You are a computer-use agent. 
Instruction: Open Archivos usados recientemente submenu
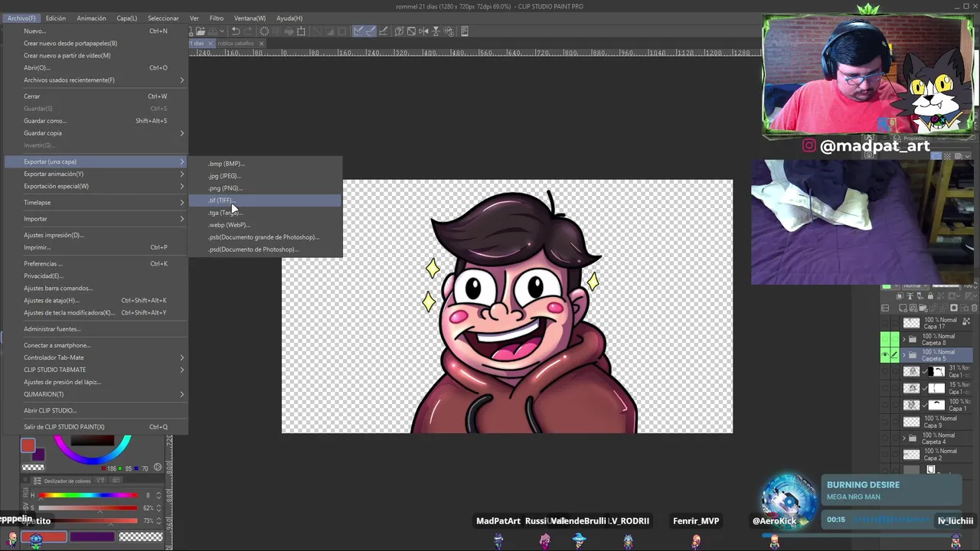coord(96,80)
